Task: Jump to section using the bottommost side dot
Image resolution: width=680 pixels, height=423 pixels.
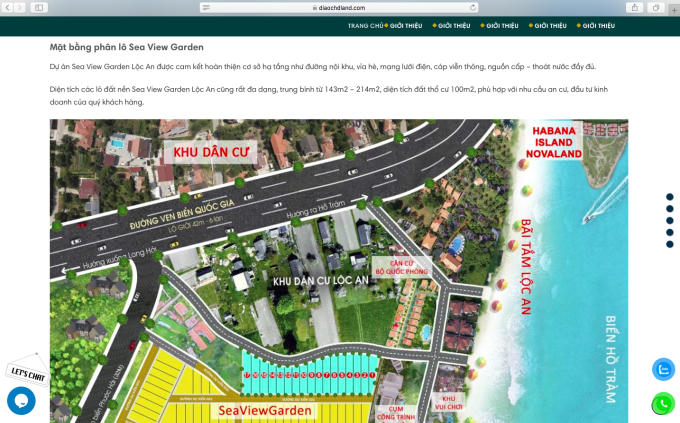Action: pyautogui.click(x=670, y=244)
